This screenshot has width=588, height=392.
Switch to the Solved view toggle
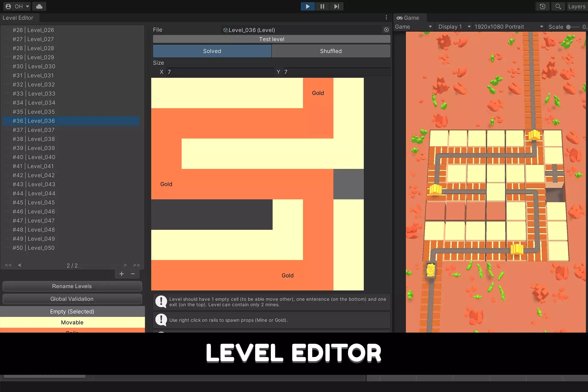[x=212, y=51]
